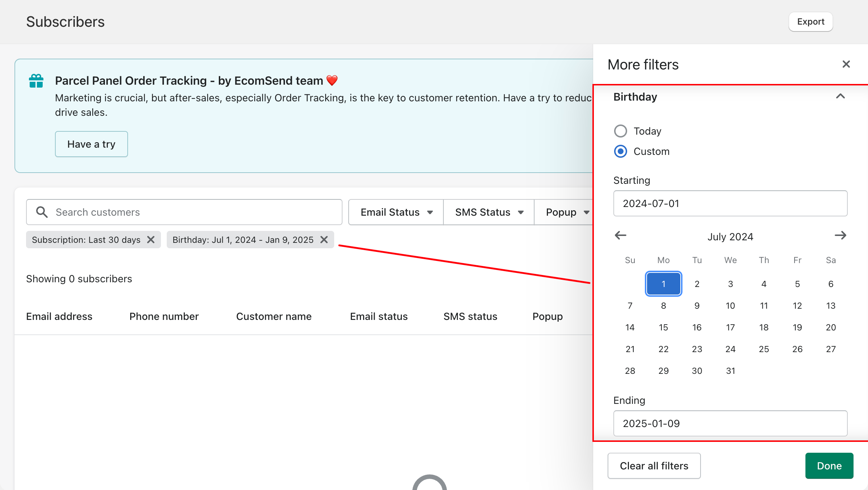Click the Ending date field
The height and width of the screenshot is (490, 868).
730,423
